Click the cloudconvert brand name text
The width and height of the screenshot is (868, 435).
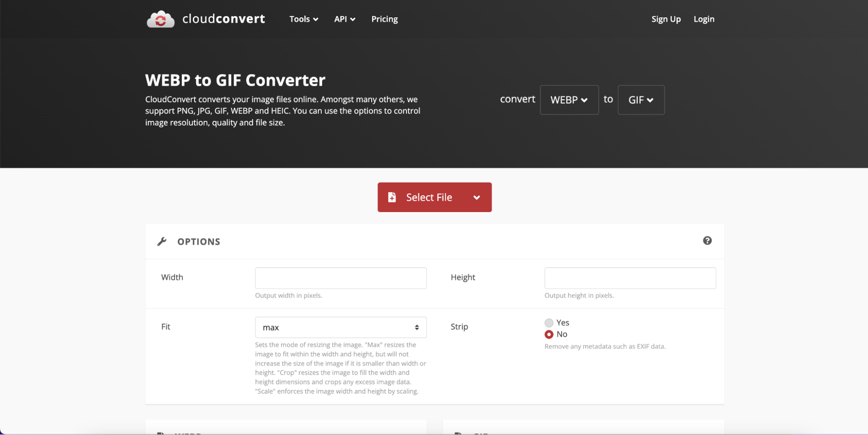point(224,19)
